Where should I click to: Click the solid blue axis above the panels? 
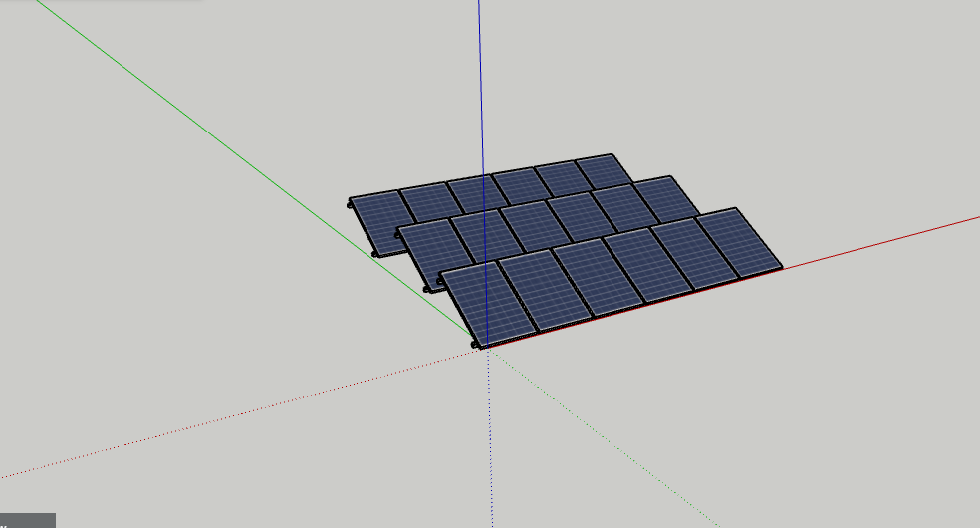(479, 80)
